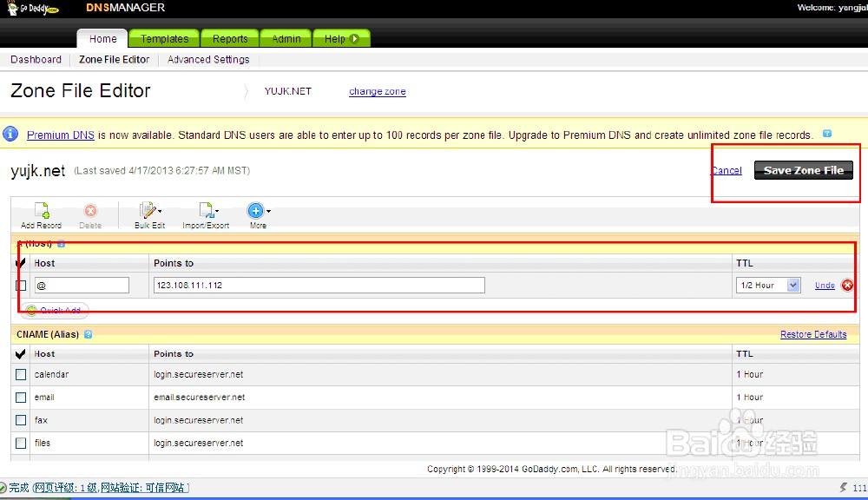This screenshot has height=500, width=868.
Task: Check the email CNAME record box
Action: coord(21,397)
